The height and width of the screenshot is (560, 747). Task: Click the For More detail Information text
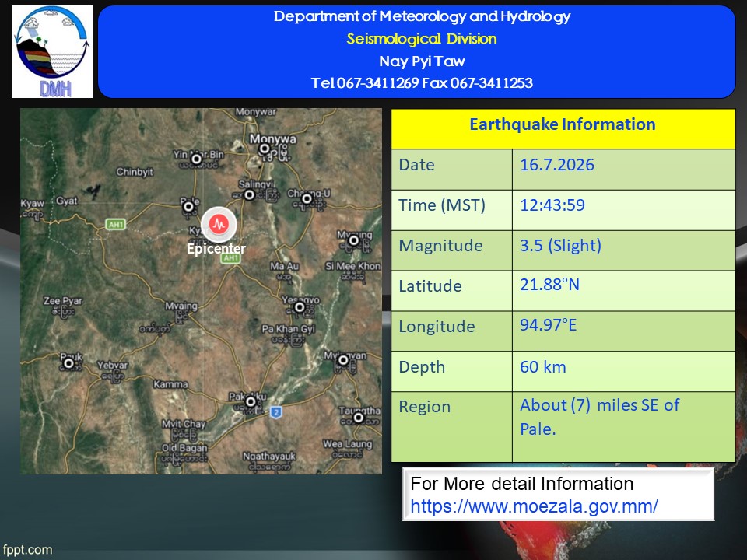(521, 484)
